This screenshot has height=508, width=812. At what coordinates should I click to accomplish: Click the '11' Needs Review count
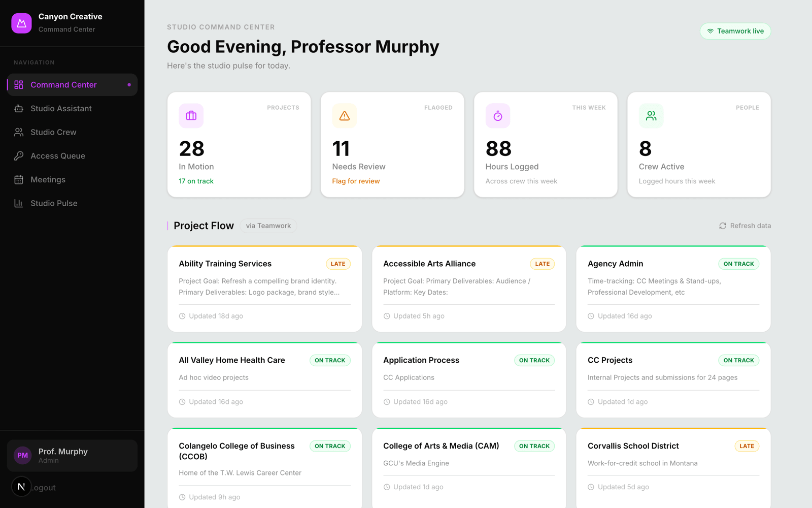341,149
